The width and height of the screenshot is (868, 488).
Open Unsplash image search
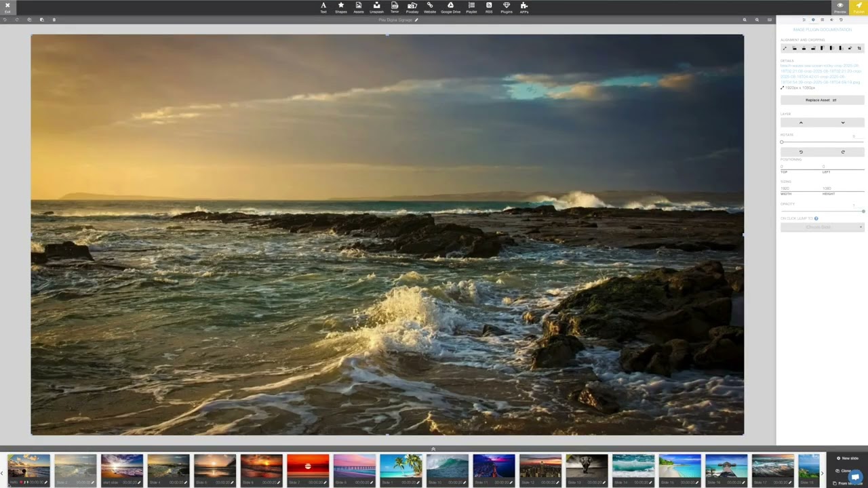[376, 7]
